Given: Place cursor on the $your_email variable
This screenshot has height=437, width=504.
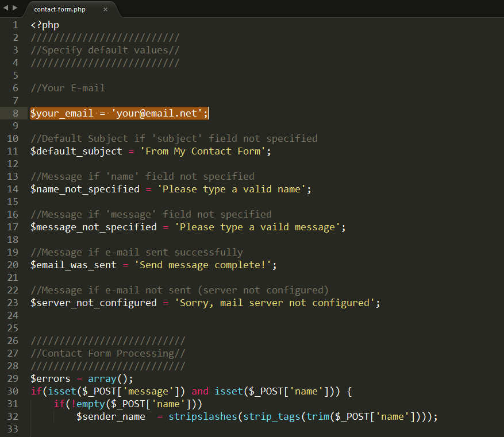Looking at the screenshot, I should point(61,113).
